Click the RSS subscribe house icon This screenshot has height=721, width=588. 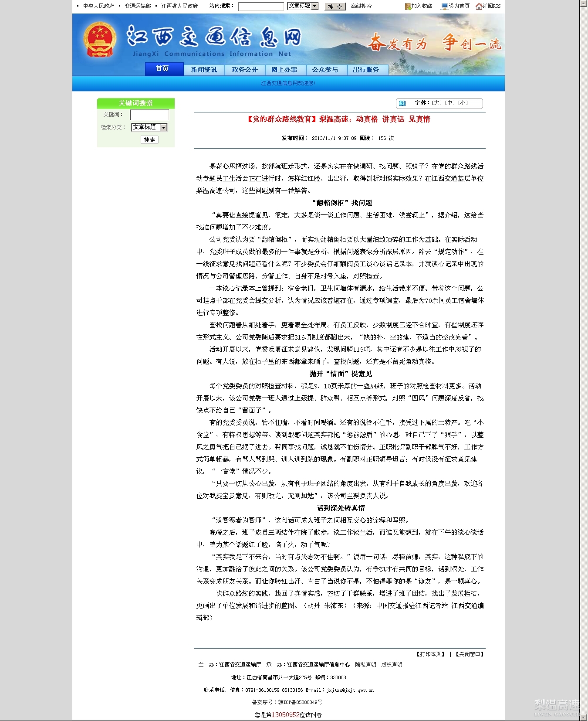[x=479, y=6]
